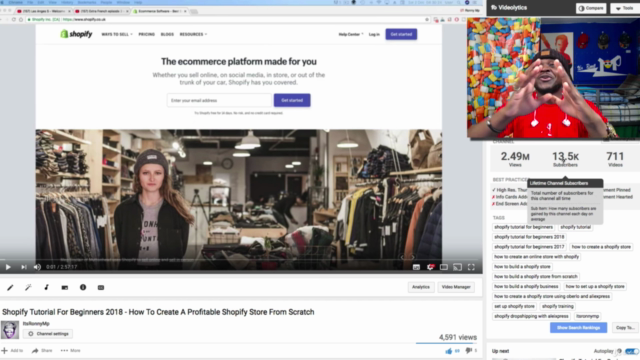The height and width of the screenshot is (360, 640).
Task: Mute the video volume speaker icon
Action: click(37, 267)
